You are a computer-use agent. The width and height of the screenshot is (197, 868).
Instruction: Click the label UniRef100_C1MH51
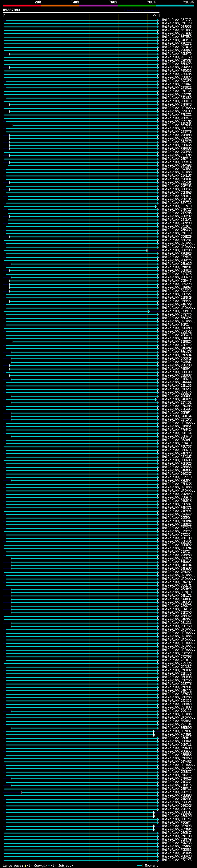177,426
